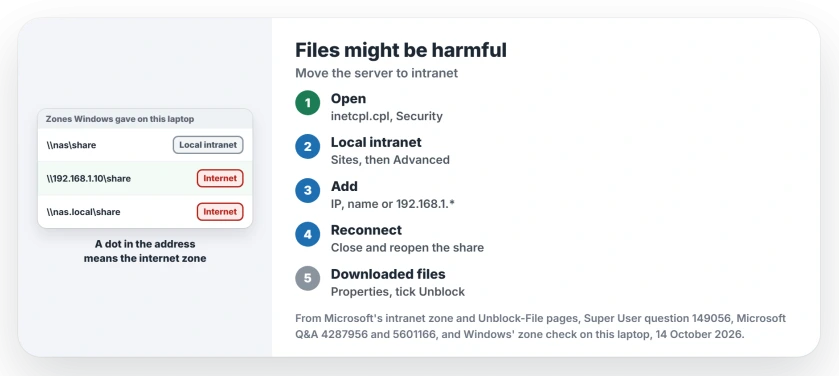Click the \\192.168.1.10\share address row
Screen dimensions: 839x376
[145, 178]
